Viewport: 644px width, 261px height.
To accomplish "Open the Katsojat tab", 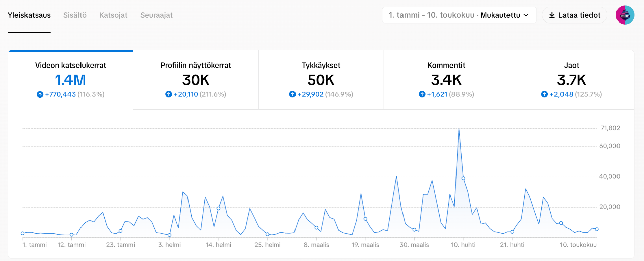I will coord(113,15).
